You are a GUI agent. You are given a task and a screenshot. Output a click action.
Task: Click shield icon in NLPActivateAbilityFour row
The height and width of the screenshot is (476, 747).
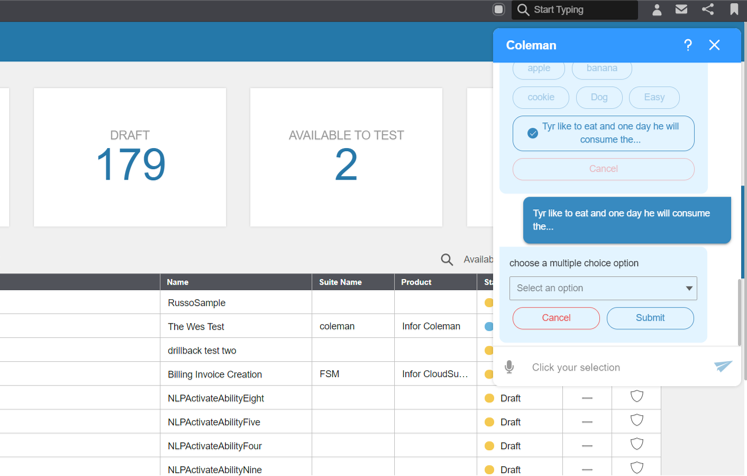(636, 444)
